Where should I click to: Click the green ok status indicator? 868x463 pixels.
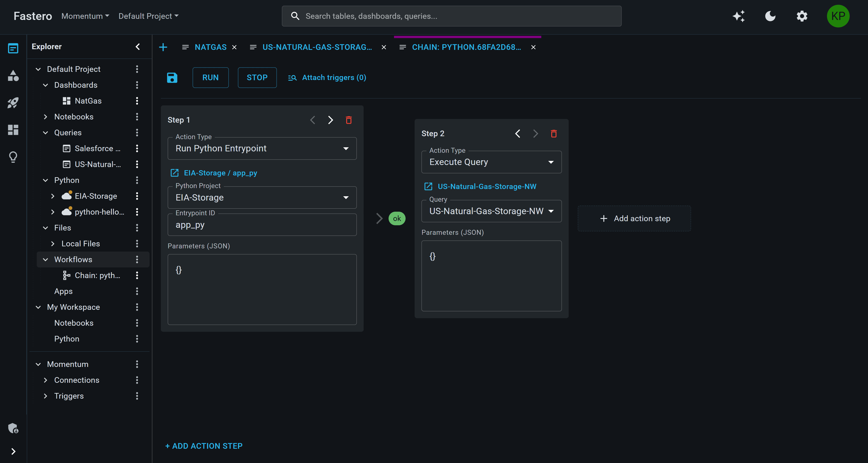[x=397, y=218]
